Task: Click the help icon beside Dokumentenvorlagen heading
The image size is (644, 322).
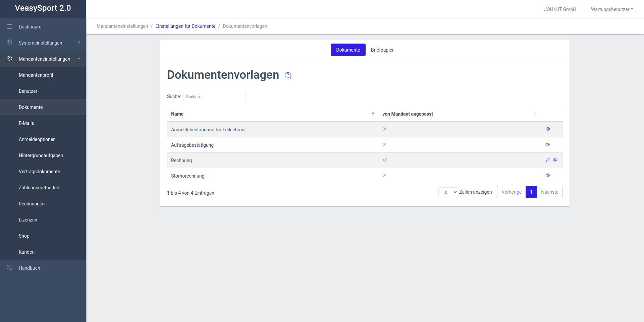Action: (x=288, y=75)
